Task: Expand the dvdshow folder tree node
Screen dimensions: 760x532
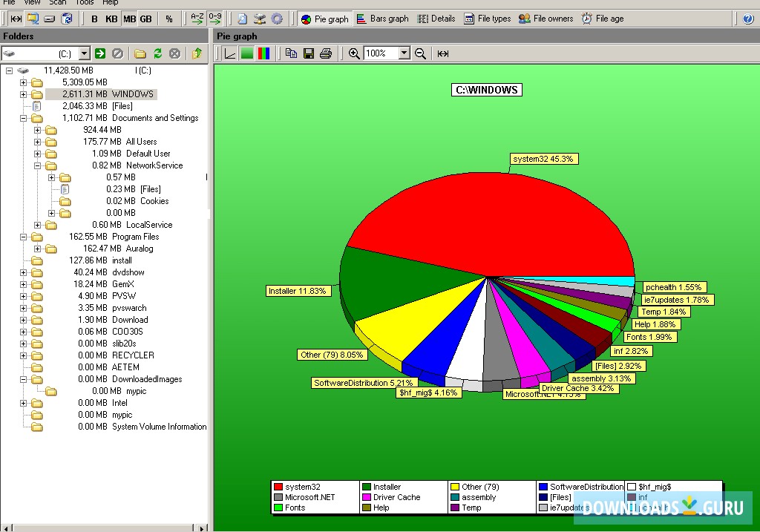Action: click(23, 272)
